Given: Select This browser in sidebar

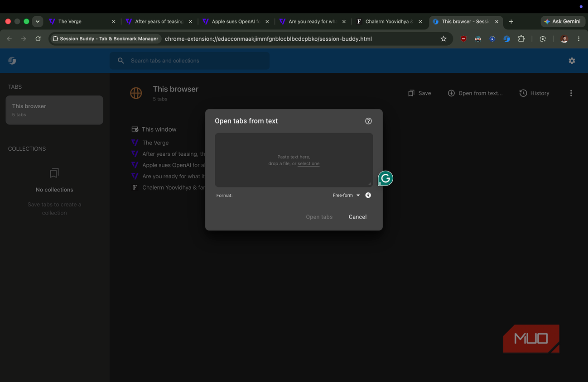Looking at the screenshot, I should coord(54,110).
